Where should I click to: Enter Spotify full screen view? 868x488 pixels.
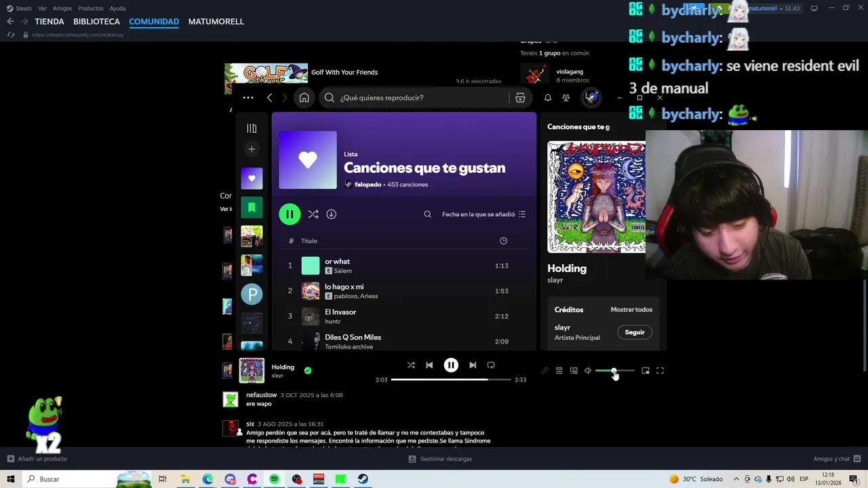click(x=660, y=371)
